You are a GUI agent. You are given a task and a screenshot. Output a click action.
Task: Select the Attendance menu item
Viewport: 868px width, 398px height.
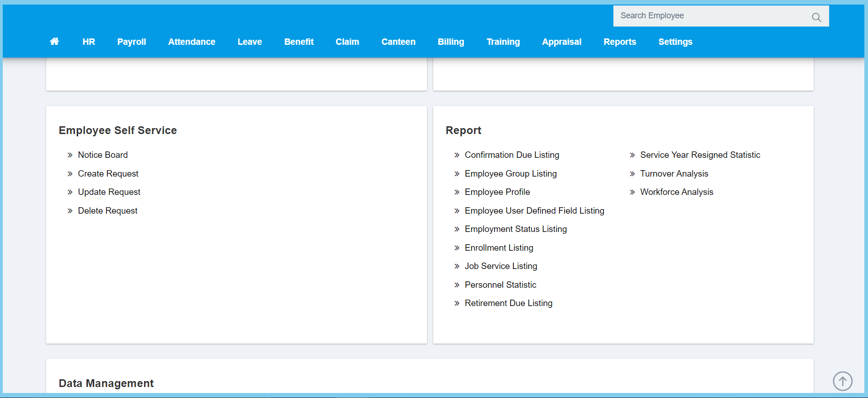point(192,42)
